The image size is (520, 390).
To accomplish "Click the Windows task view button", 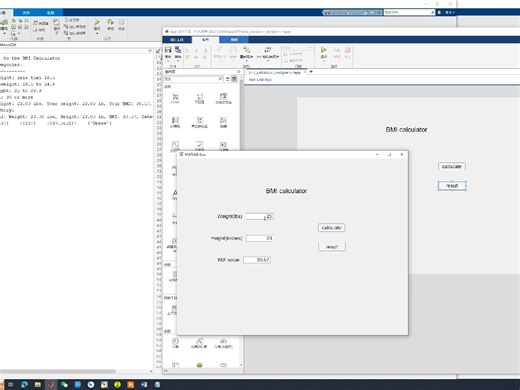I will click(x=10, y=384).
